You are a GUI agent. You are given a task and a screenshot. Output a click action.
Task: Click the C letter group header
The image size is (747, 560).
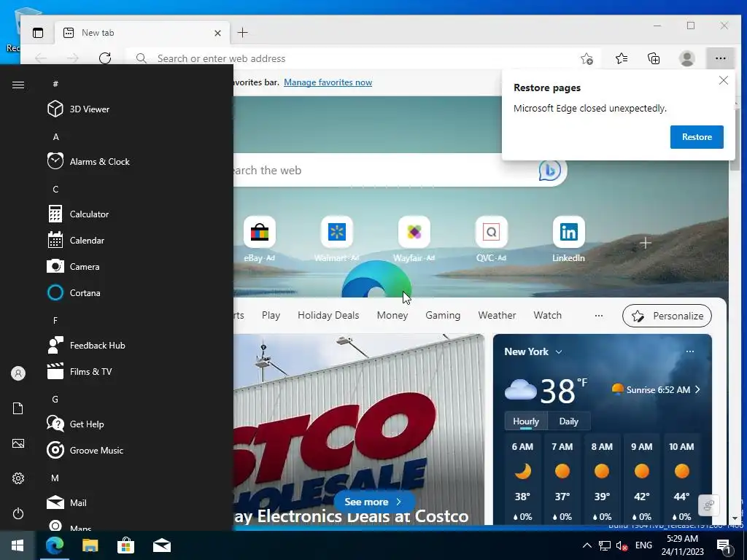point(55,189)
